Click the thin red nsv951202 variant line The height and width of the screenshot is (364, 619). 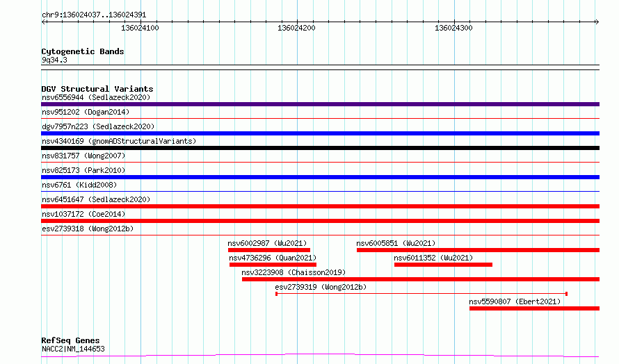click(320, 118)
